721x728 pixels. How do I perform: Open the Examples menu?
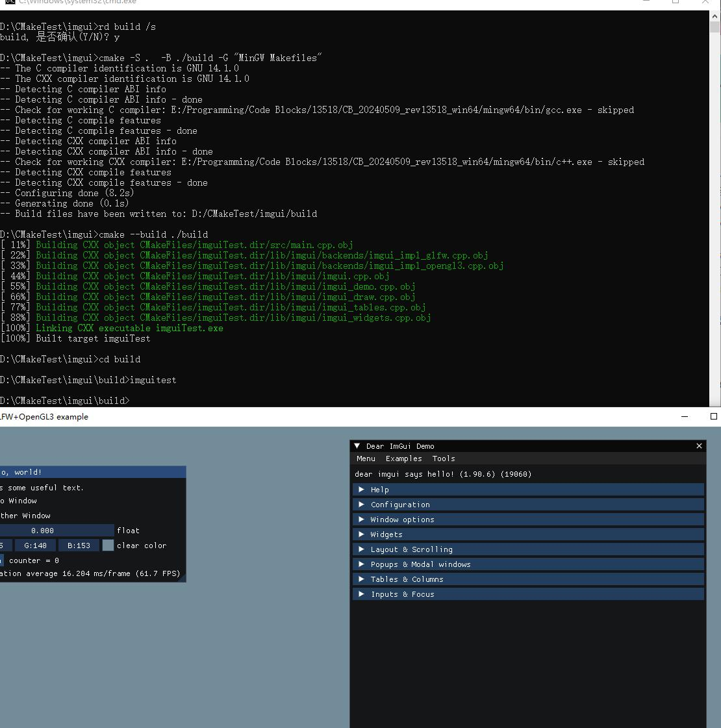click(403, 458)
